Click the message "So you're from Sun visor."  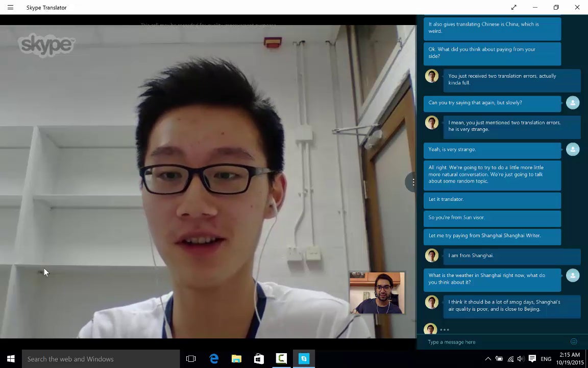493,218
